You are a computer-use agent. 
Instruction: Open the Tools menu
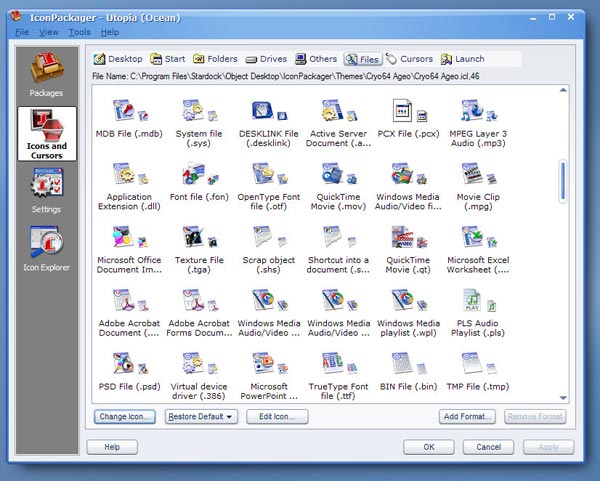tap(80, 32)
